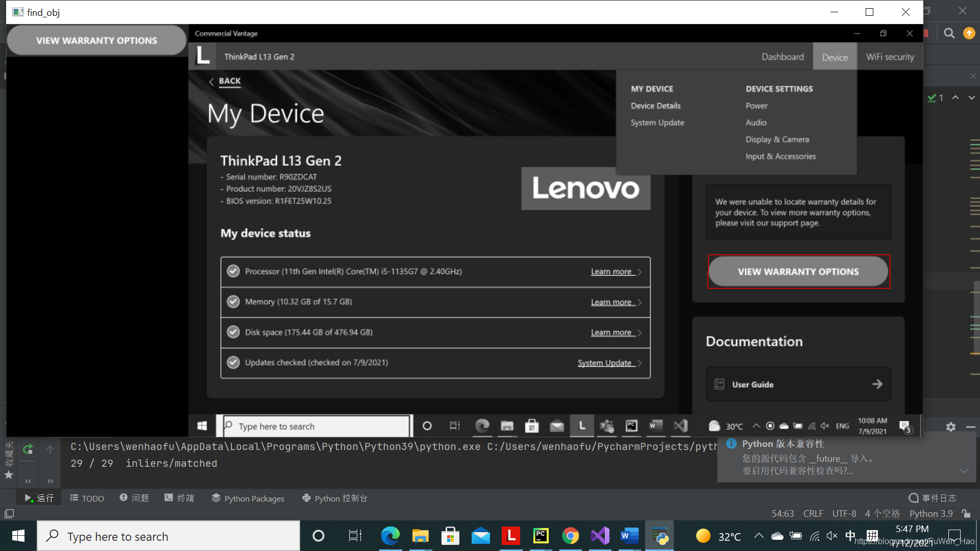
Task: Show hidden system tray icons chevron
Action: point(759,536)
